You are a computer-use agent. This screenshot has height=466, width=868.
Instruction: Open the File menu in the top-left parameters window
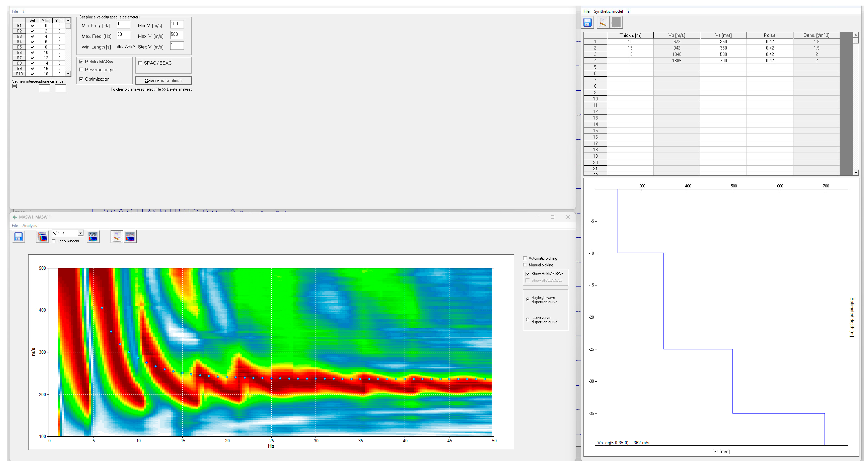15,12
